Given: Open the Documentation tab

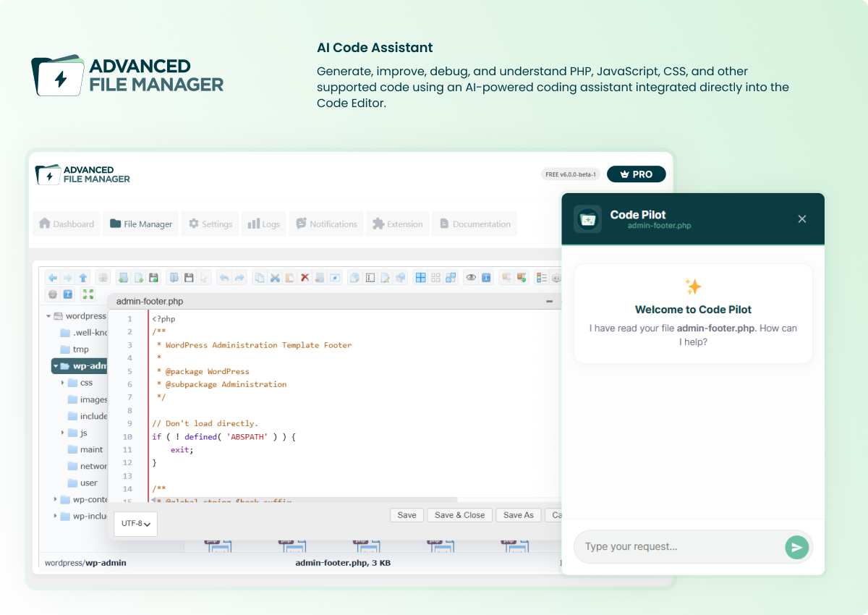Looking at the screenshot, I should point(475,224).
